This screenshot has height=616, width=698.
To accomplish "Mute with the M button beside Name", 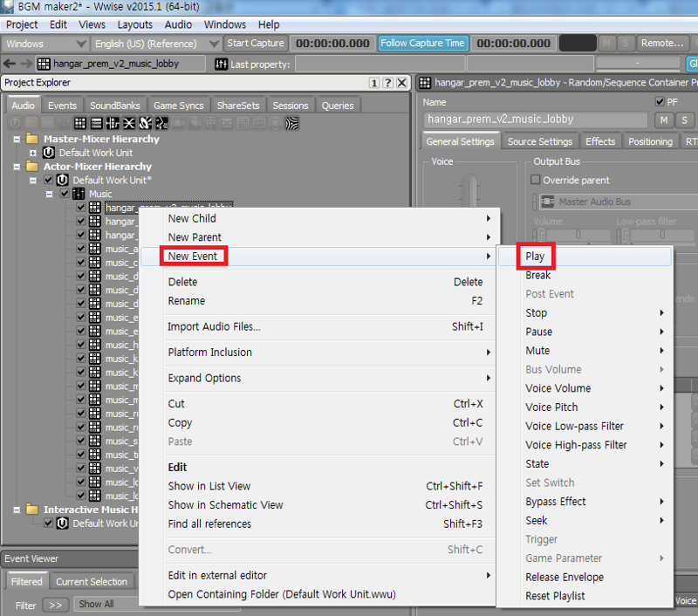I will point(664,120).
